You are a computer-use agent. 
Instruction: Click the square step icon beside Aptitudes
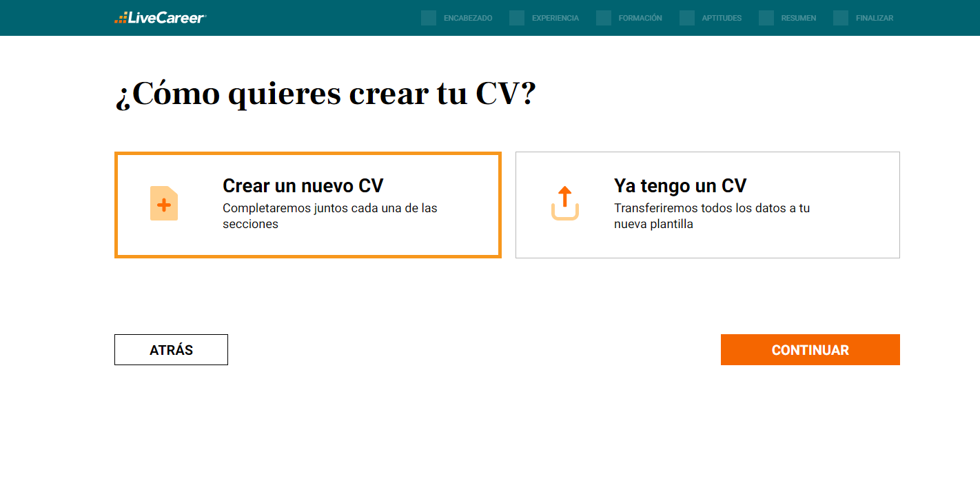coord(687,18)
